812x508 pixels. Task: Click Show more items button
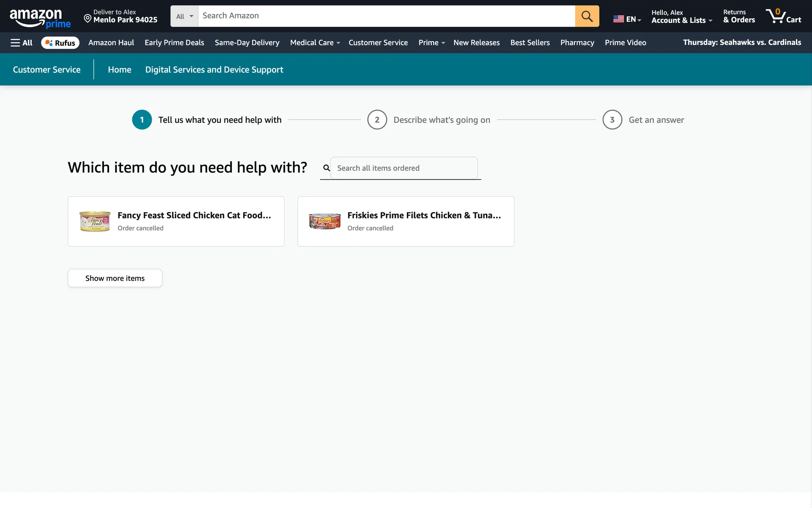click(115, 278)
